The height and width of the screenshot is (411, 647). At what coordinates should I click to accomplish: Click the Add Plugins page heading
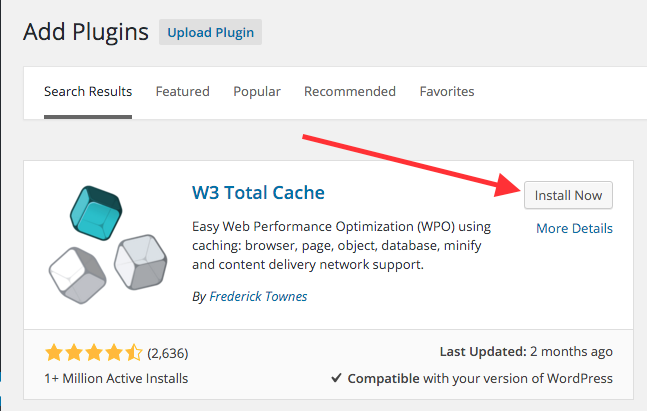pos(86,32)
